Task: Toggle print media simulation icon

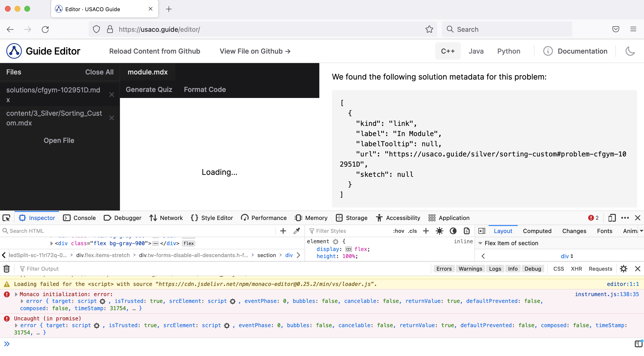Action: [x=466, y=231]
